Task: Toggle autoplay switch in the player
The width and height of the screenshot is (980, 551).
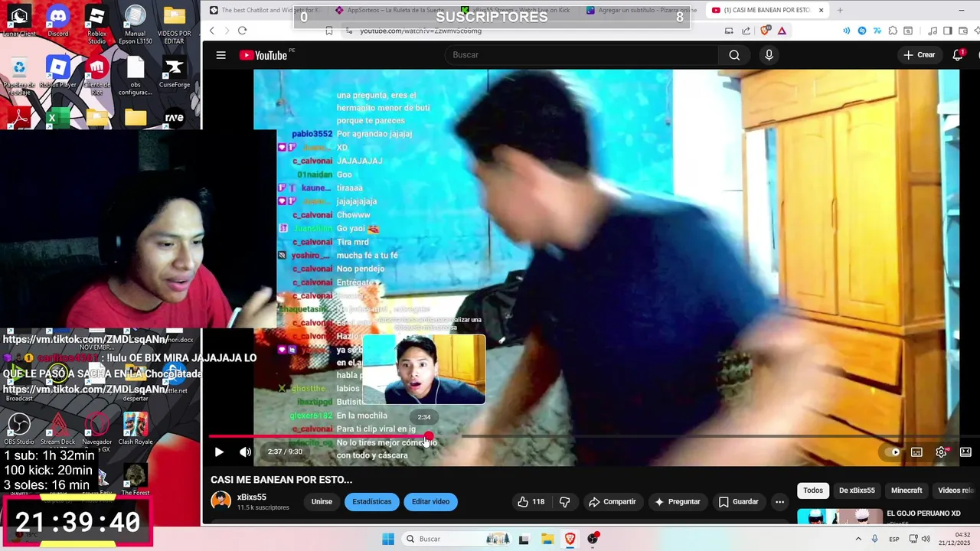Action: (893, 452)
